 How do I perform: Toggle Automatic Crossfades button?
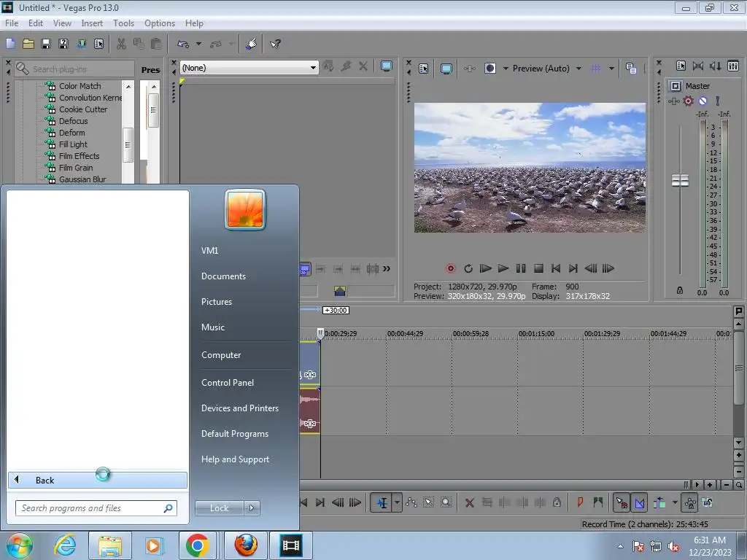(639, 502)
